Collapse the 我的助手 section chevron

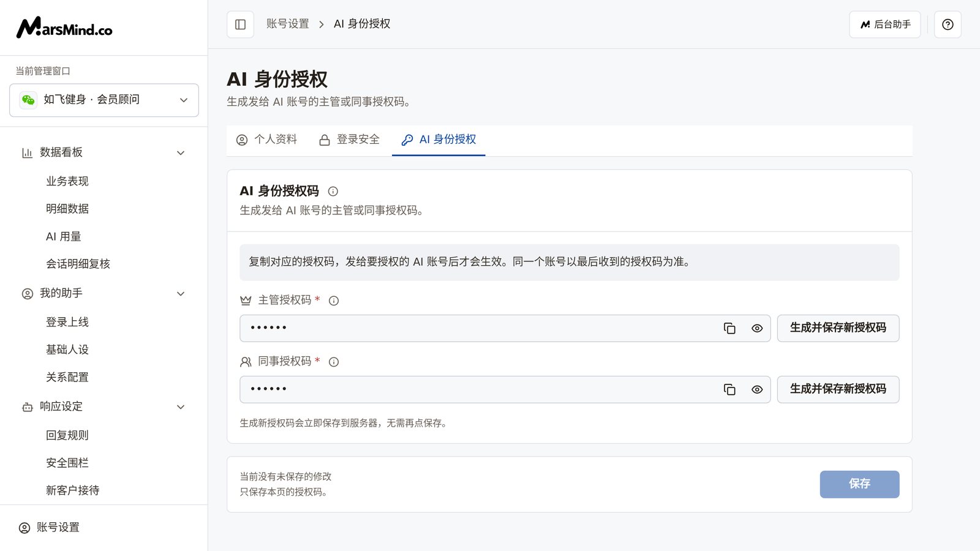(181, 294)
